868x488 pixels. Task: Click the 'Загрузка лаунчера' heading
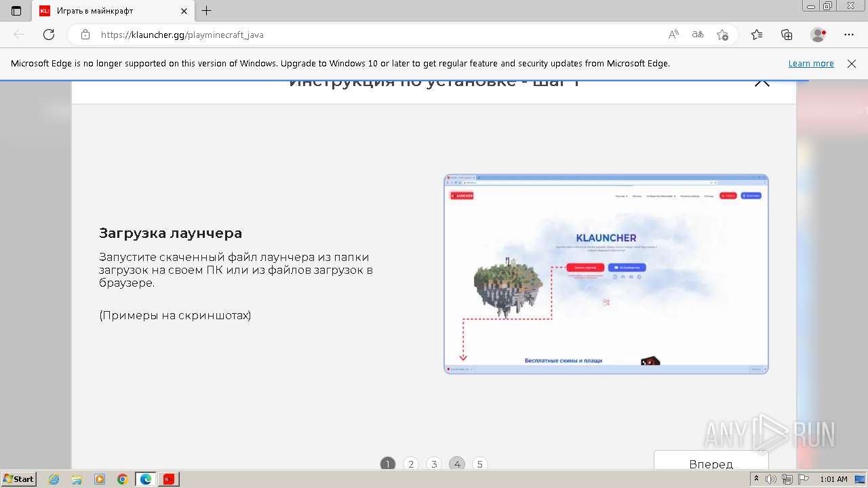click(171, 233)
